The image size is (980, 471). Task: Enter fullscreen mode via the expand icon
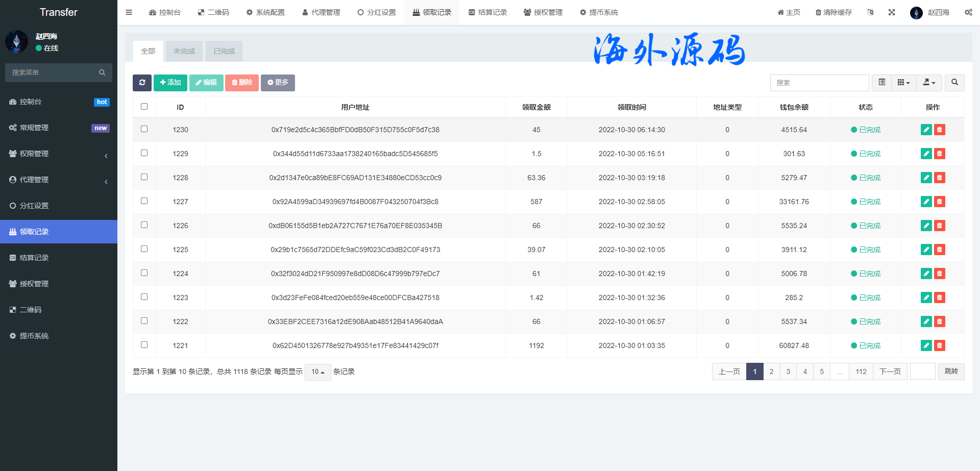(x=892, y=12)
